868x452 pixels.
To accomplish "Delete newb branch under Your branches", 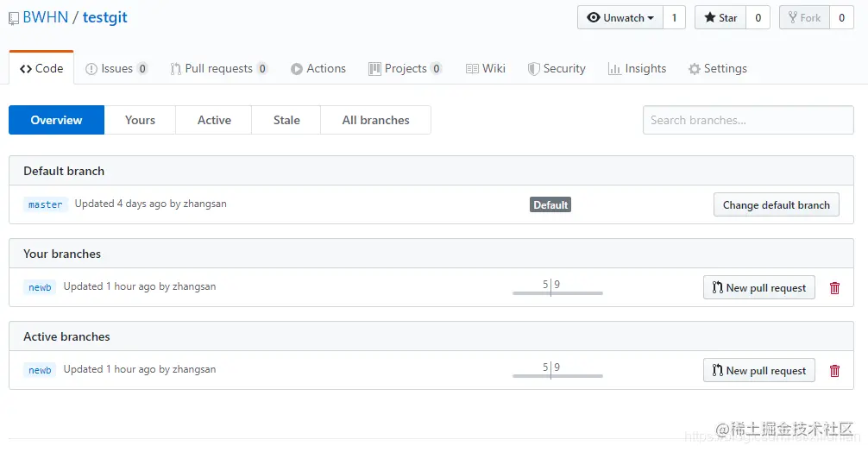I will (x=834, y=288).
